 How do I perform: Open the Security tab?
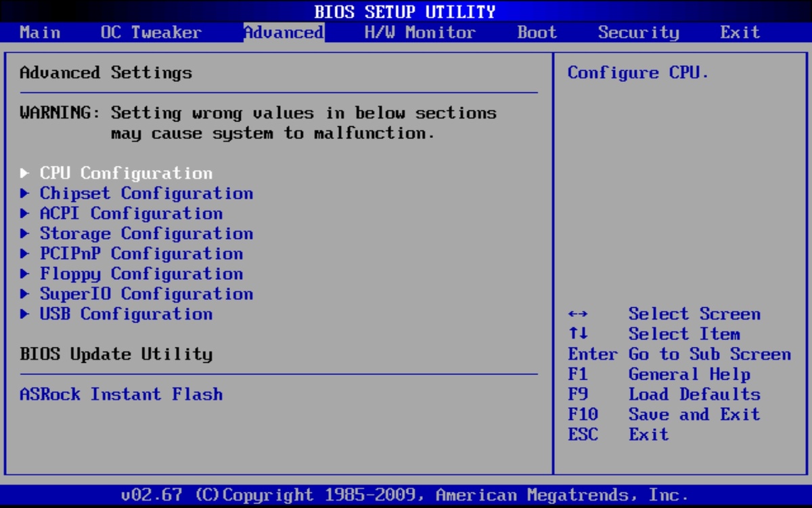tap(638, 33)
